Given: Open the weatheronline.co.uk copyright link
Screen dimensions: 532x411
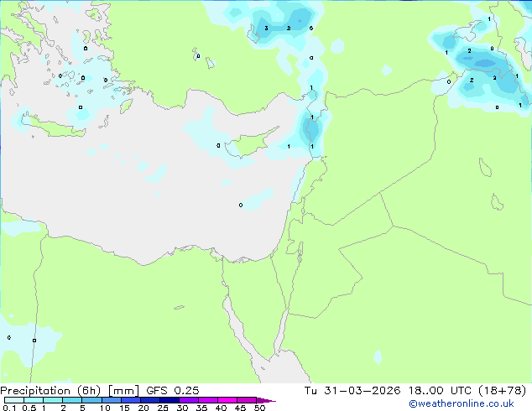Looking at the screenshot, I should (x=462, y=403).
